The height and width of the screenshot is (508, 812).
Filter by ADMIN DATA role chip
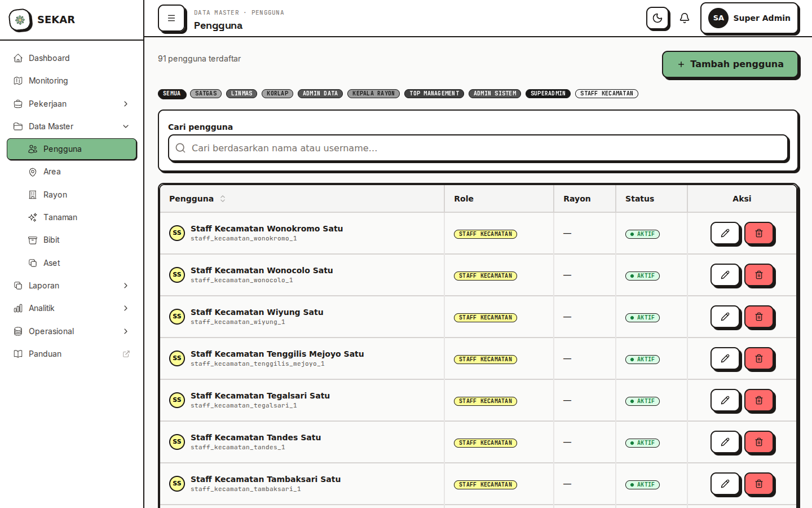tap(320, 94)
